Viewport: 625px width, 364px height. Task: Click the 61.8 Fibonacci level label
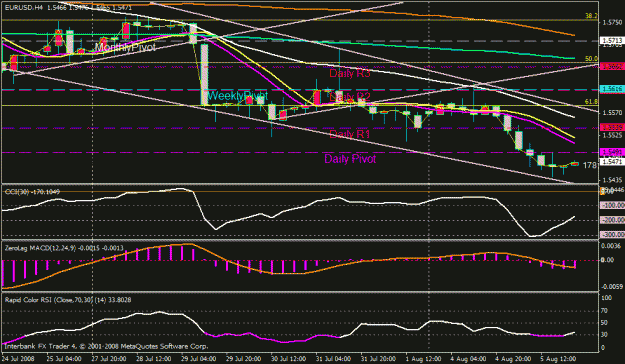coord(591,102)
